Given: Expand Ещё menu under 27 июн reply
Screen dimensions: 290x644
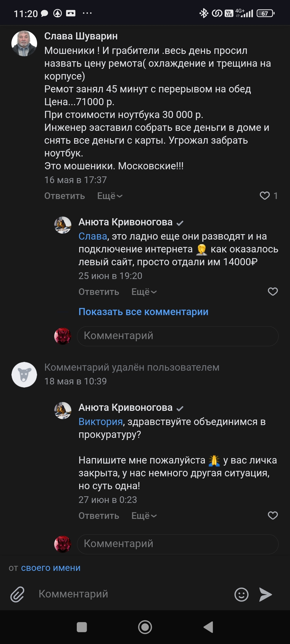Looking at the screenshot, I should coord(144,516).
